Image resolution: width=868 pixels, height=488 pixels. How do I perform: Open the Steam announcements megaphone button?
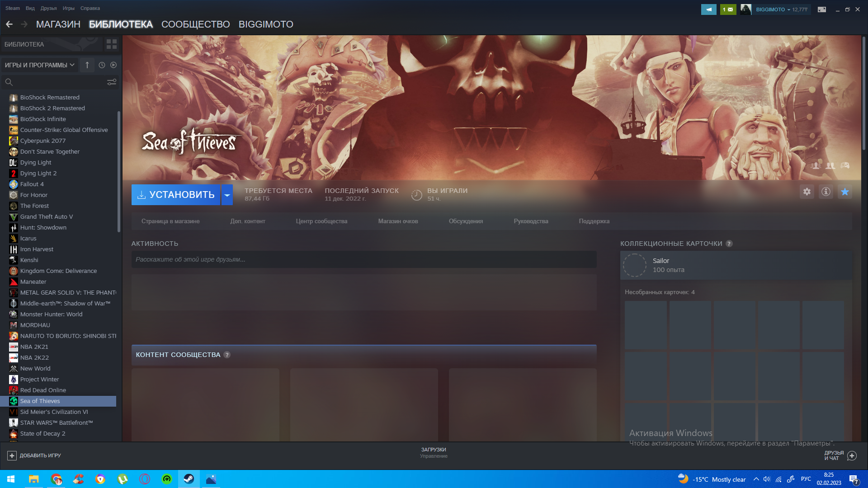(x=709, y=9)
